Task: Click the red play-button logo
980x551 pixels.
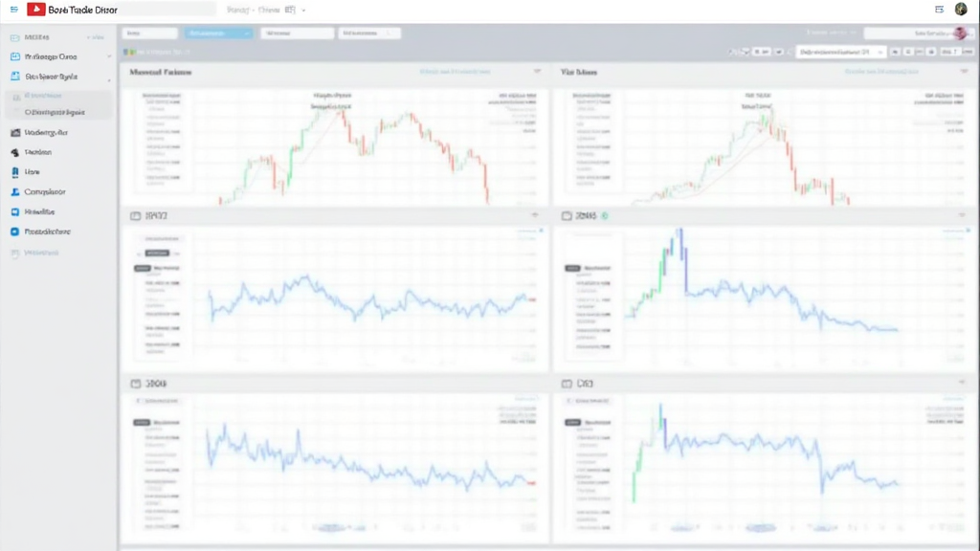Action: click(36, 9)
